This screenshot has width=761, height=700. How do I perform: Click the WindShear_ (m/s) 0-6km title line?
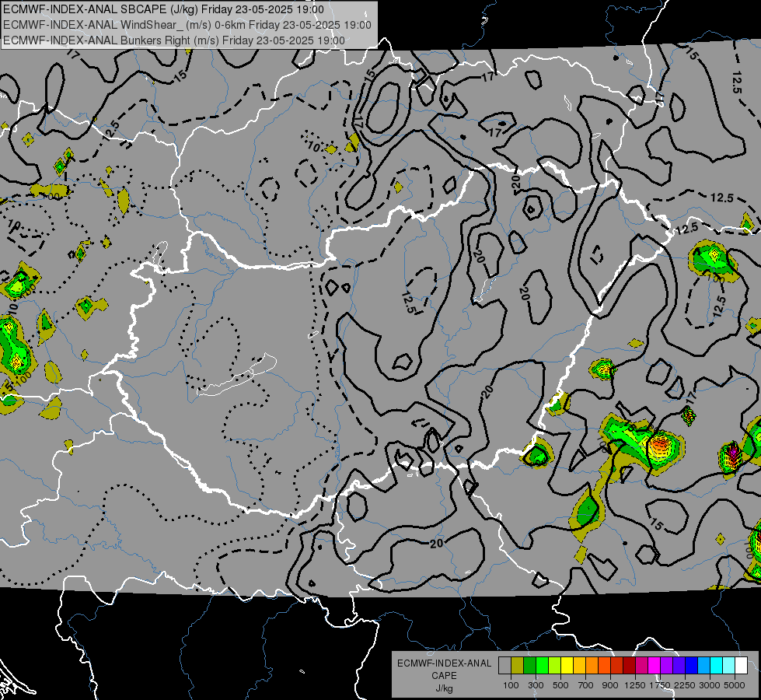point(187,25)
